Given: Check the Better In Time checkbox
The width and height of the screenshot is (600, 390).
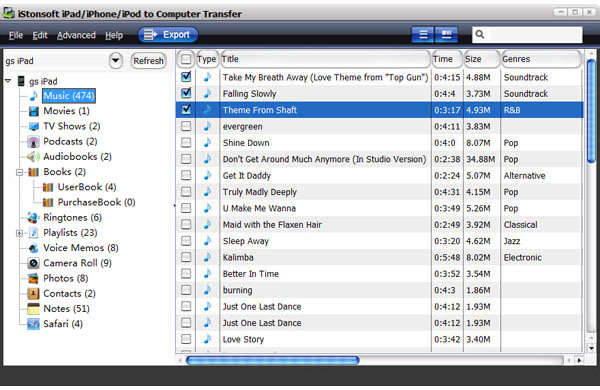Looking at the screenshot, I should [186, 274].
